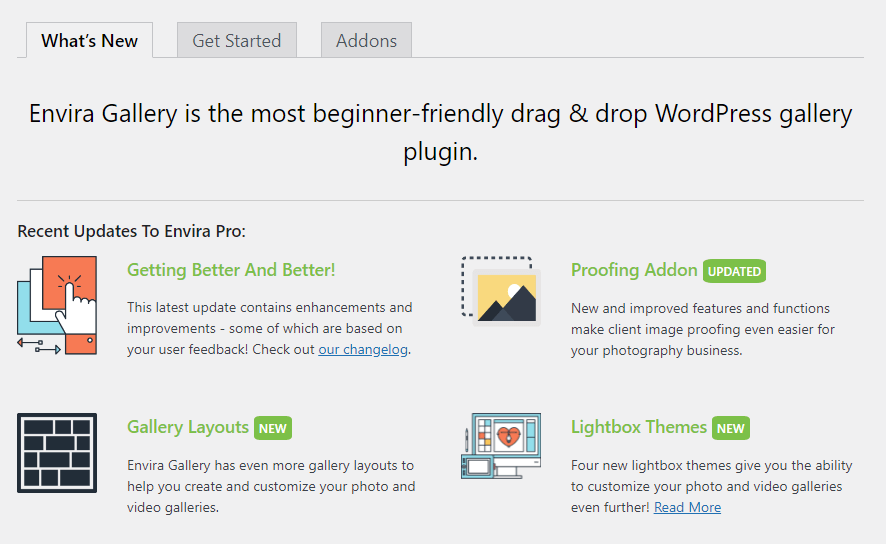Click the Proofing Addon description paragraph
886x544 pixels.
(x=703, y=329)
